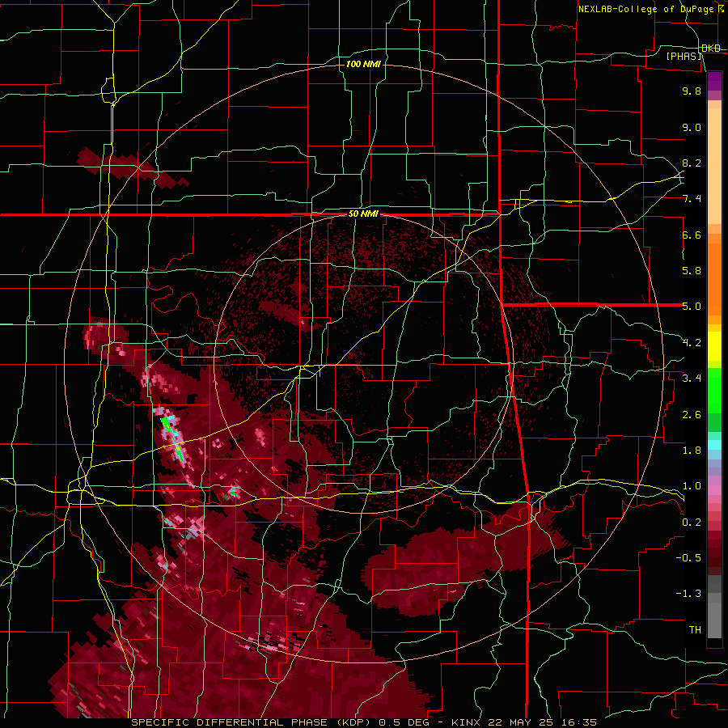
Task: Click the purple segment at the color bar top
Action: pos(714,82)
